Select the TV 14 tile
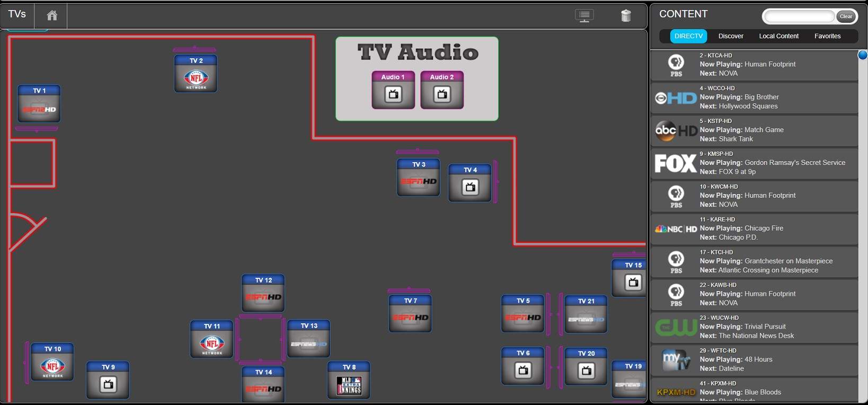Image resolution: width=868 pixels, height=405 pixels. (x=263, y=384)
